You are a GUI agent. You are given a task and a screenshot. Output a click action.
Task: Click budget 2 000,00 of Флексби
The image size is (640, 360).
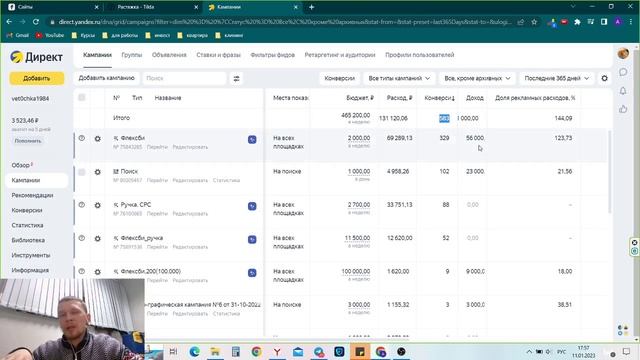pyautogui.click(x=359, y=138)
